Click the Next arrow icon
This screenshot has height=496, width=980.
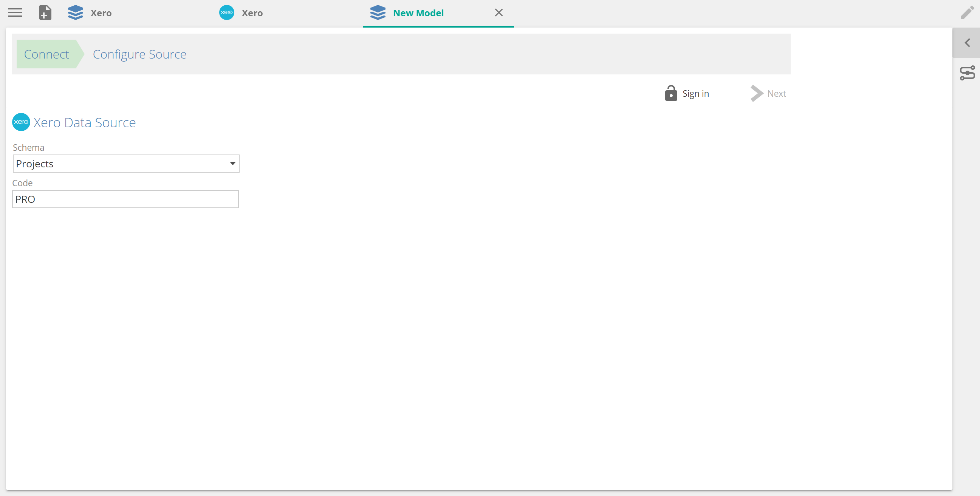click(x=756, y=93)
